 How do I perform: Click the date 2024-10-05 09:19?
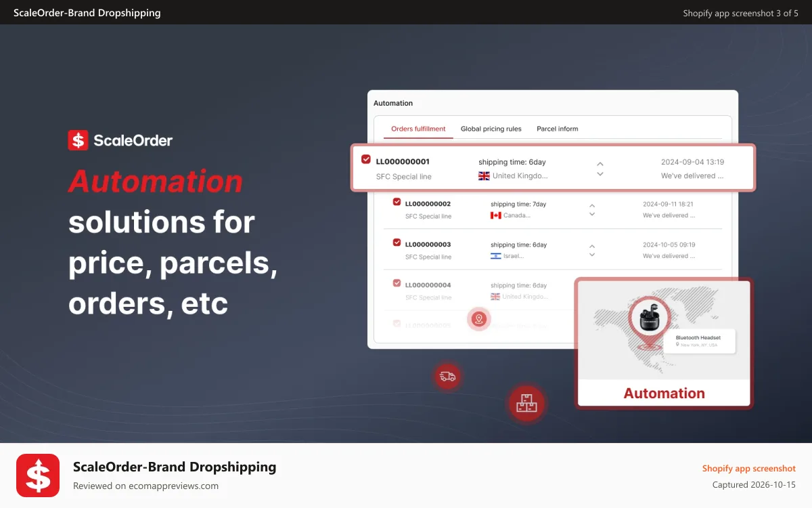coord(669,245)
